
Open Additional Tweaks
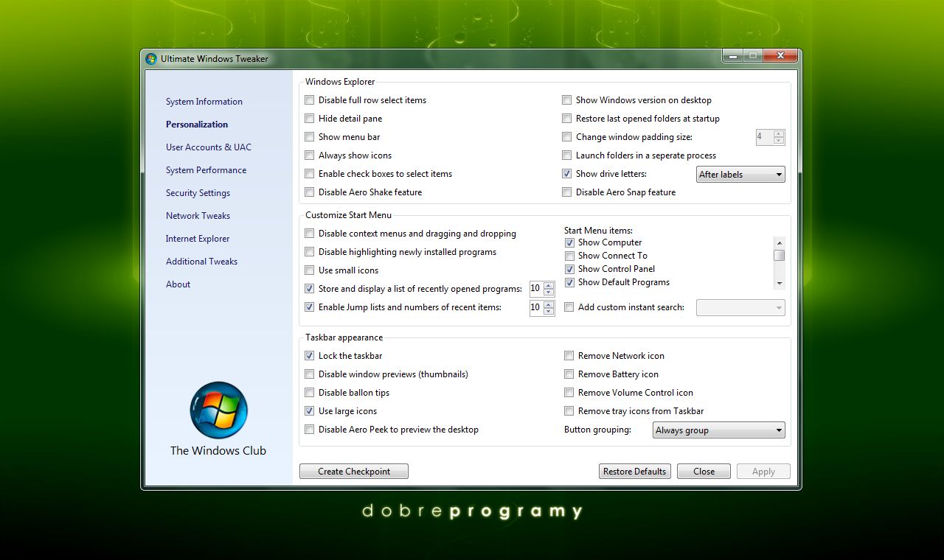point(201,262)
